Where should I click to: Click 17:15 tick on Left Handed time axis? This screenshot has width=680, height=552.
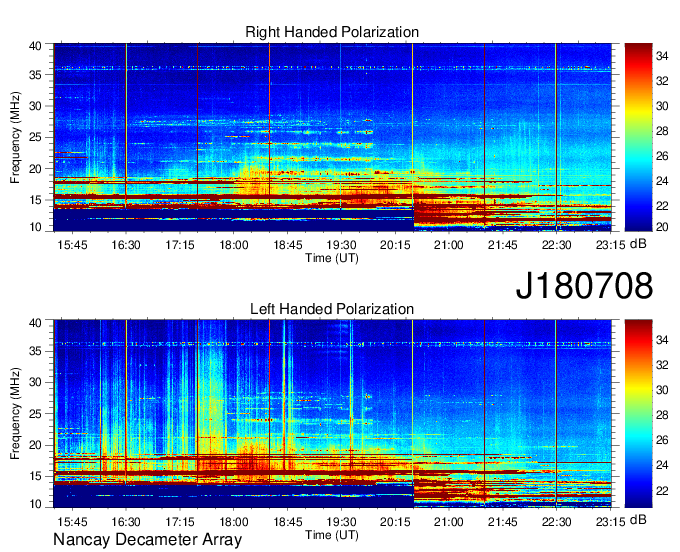click(180, 522)
